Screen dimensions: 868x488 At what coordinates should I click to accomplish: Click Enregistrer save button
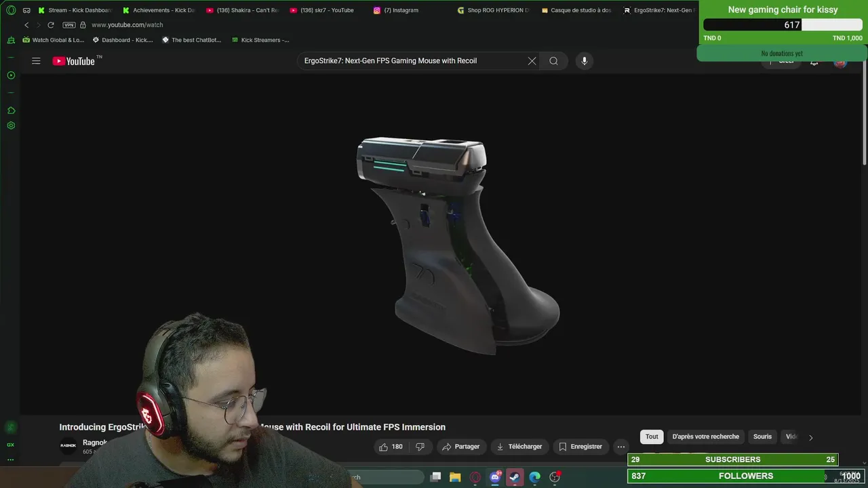pyautogui.click(x=580, y=447)
